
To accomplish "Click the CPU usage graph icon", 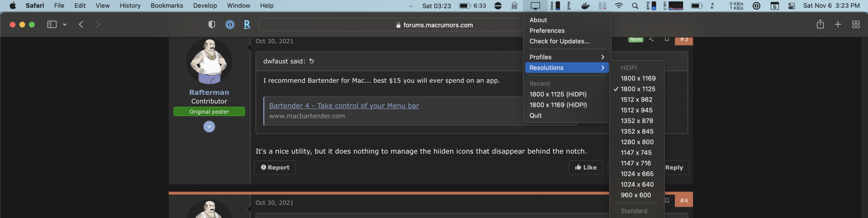I will [x=673, y=6].
